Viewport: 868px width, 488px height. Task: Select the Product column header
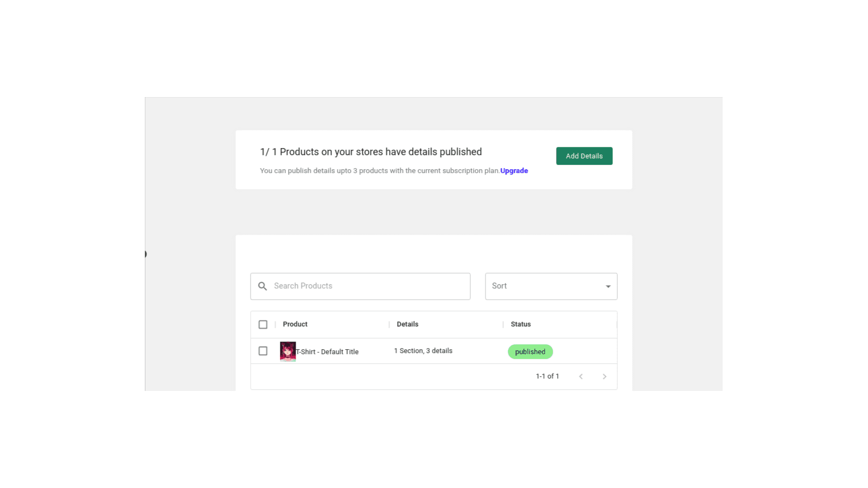(295, 324)
